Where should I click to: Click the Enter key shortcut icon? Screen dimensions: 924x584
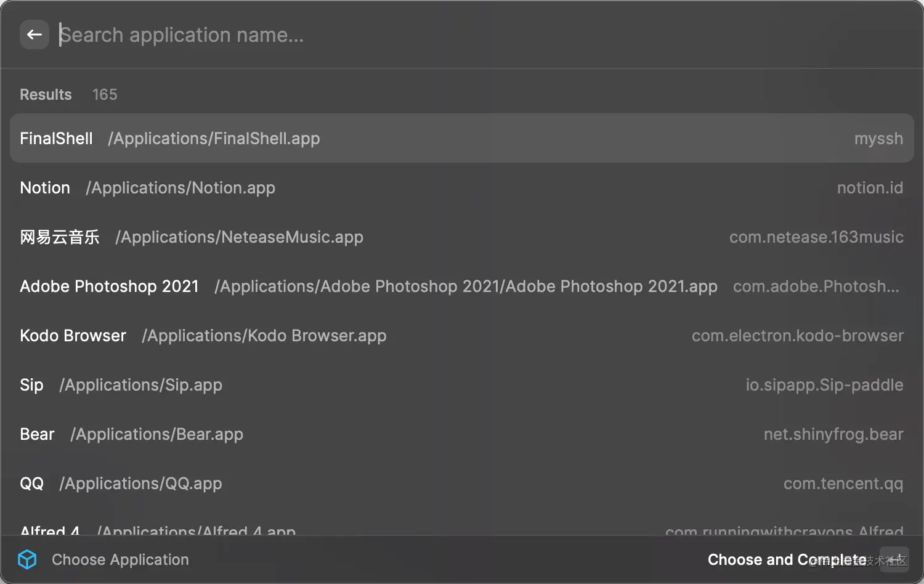coord(894,559)
